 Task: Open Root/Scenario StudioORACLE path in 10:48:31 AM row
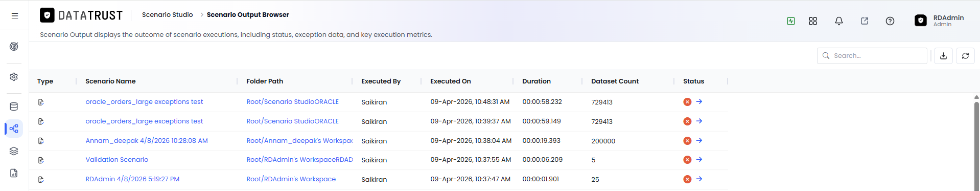(x=292, y=102)
